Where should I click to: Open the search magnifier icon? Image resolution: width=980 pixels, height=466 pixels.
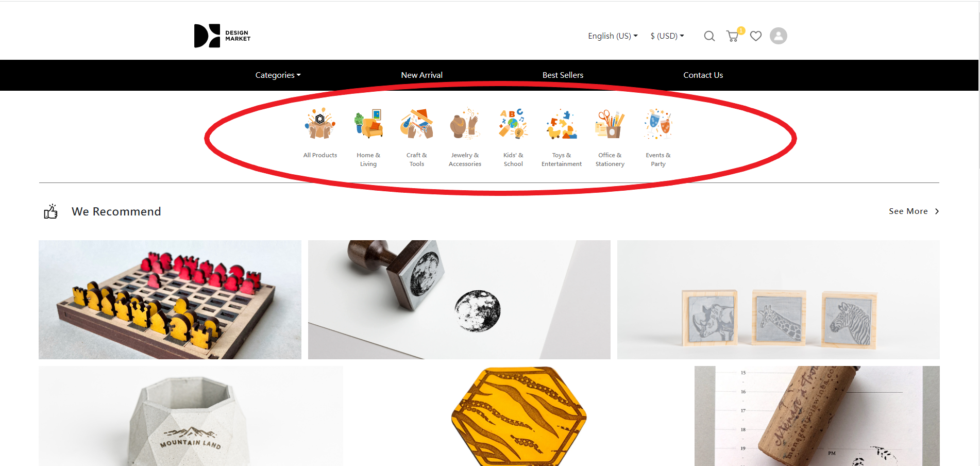709,36
